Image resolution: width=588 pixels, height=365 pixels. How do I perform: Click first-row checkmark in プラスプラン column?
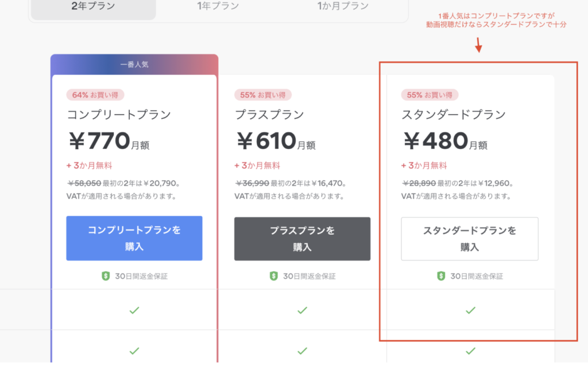point(302,310)
